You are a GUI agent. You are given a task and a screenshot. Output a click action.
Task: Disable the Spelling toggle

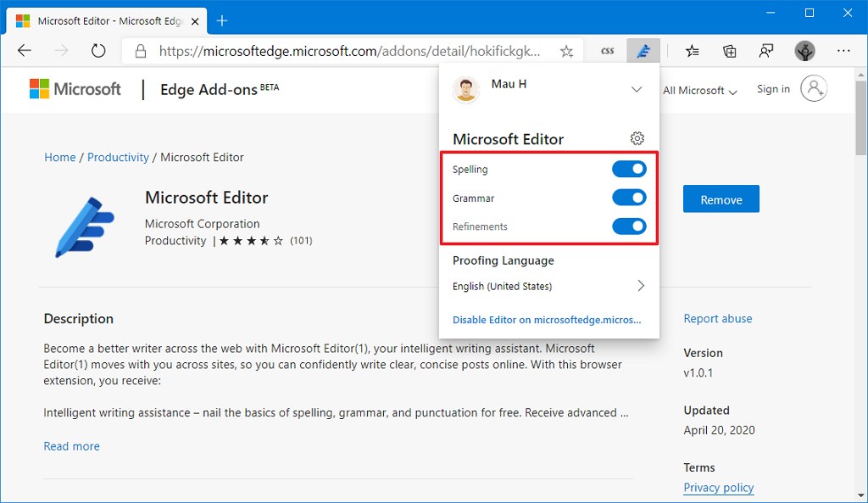click(x=629, y=169)
